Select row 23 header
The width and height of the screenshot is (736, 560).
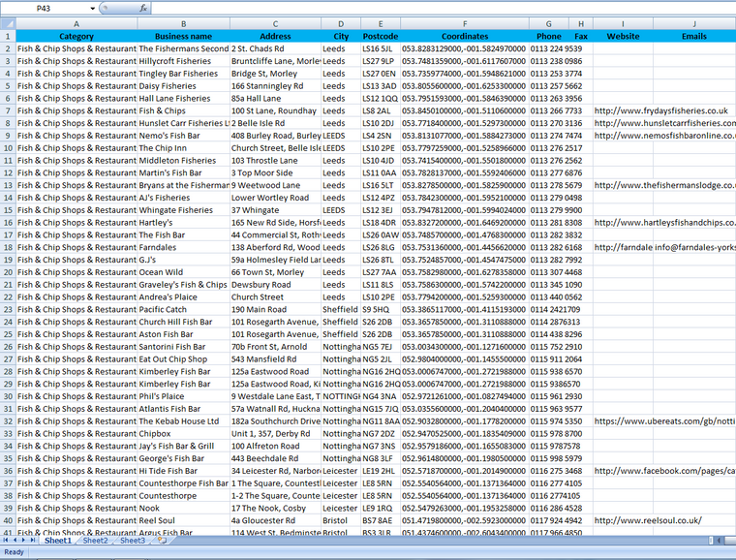8,309
